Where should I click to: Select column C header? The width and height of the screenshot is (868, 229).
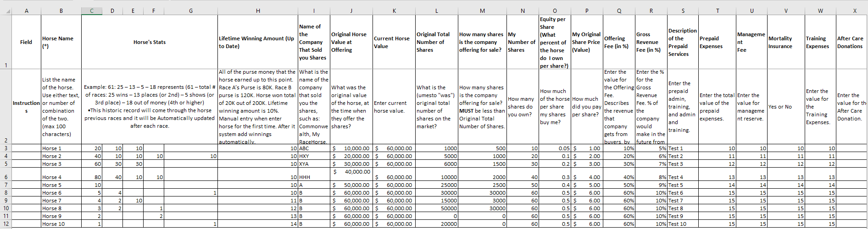[x=92, y=11]
